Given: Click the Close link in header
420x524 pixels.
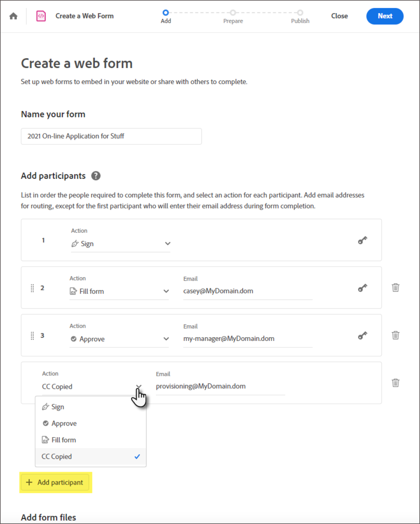Looking at the screenshot, I should pos(339,16).
